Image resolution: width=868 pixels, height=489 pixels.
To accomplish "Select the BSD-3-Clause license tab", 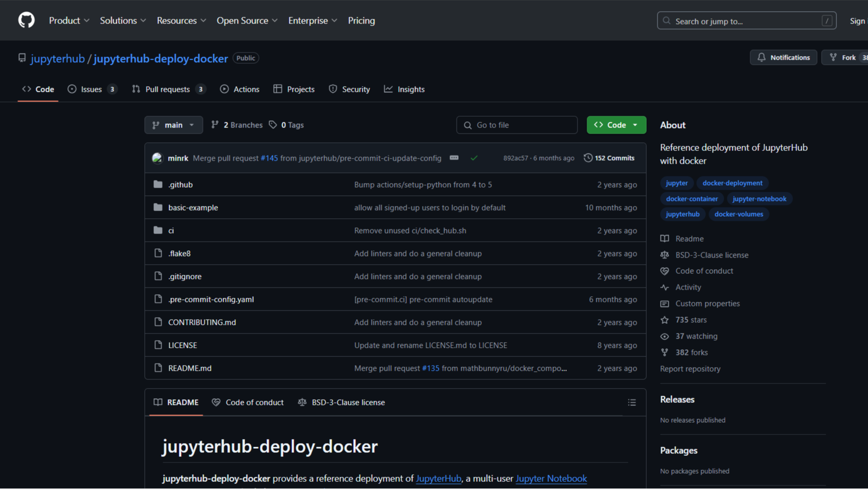I will (341, 402).
